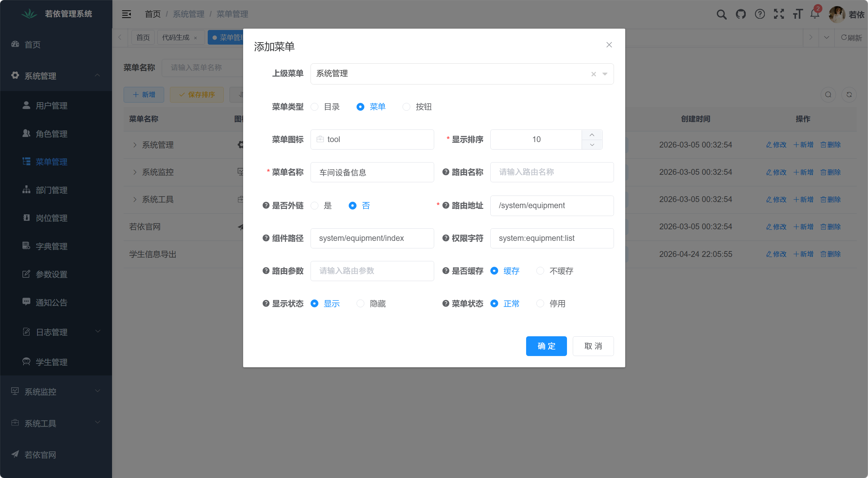
Task: Choose 停用 menu status
Action: pos(540,304)
